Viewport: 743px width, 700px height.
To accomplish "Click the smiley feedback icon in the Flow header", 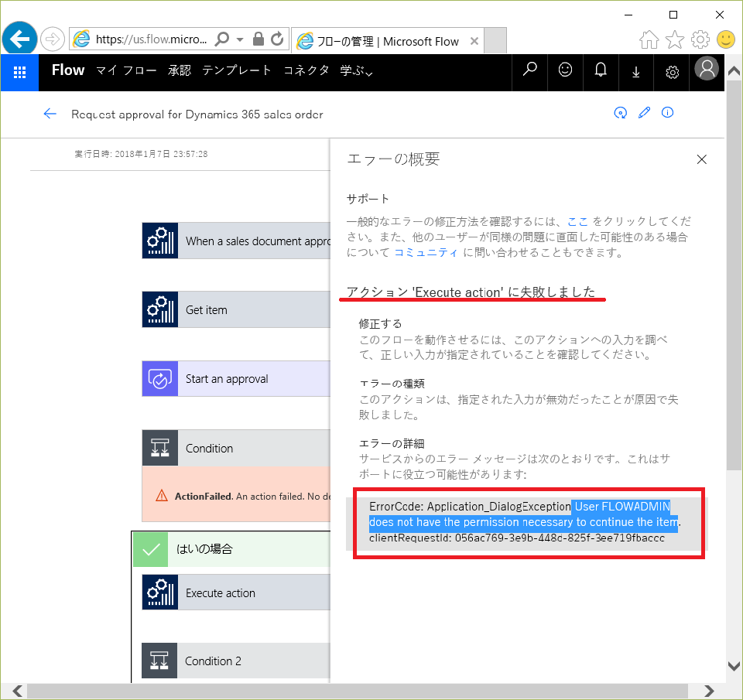I will pos(565,70).
